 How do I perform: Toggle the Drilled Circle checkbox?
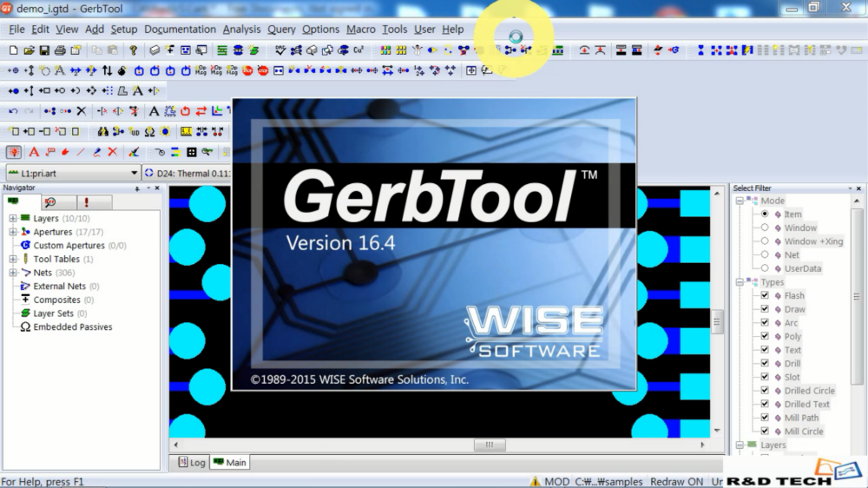[x=765, y=391]
